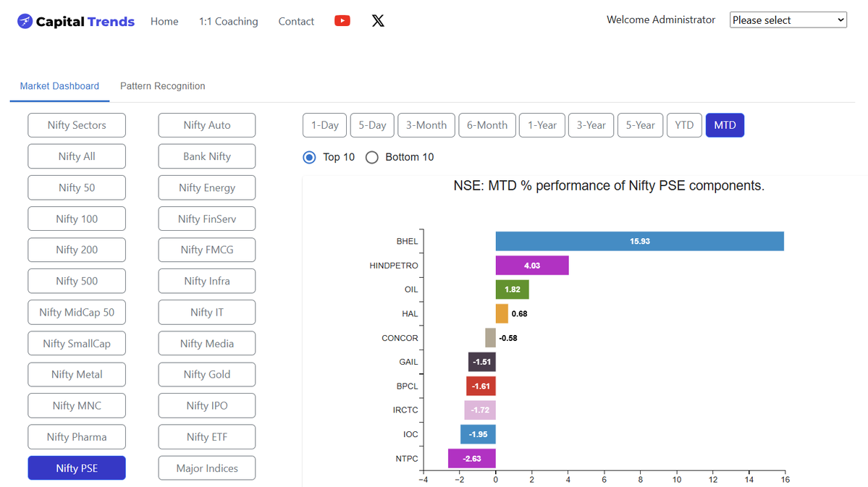Select the Nifty Auto button
This screenshot has width=868, height=487.
[207, 125]
